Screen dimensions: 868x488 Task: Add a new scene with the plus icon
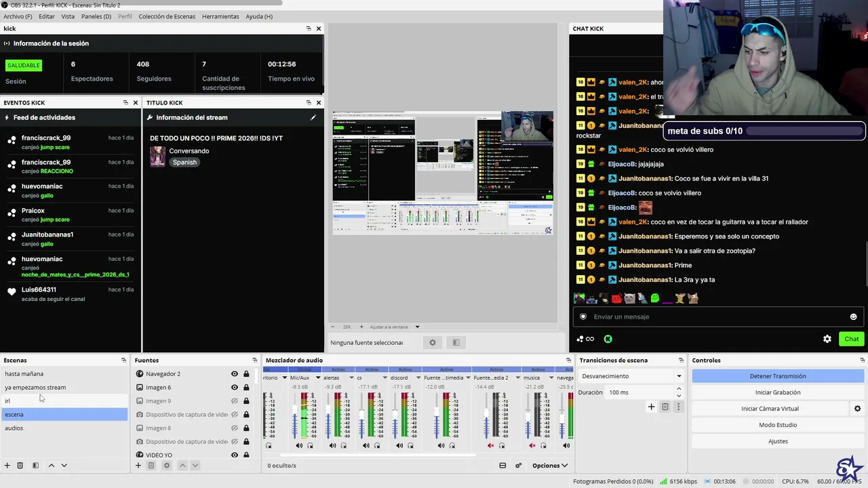point(7,466)
